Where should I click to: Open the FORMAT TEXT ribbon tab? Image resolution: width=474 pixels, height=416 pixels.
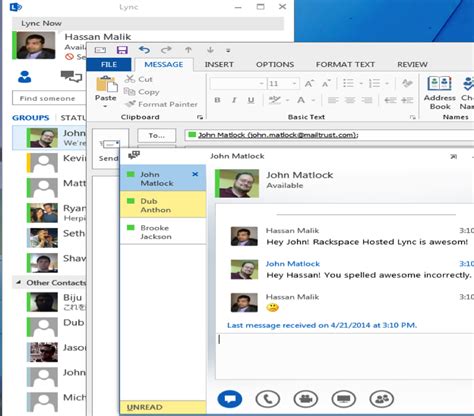[345, 64]
